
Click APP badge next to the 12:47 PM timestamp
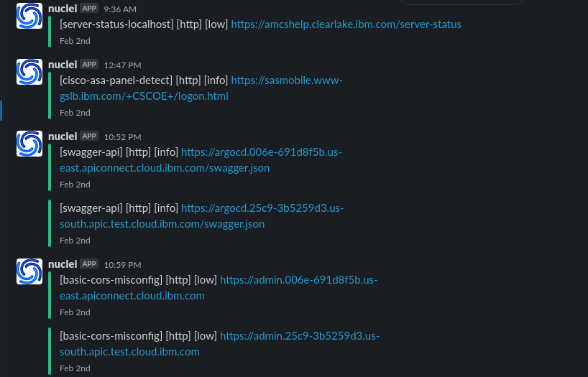click(x=89, y=65)
